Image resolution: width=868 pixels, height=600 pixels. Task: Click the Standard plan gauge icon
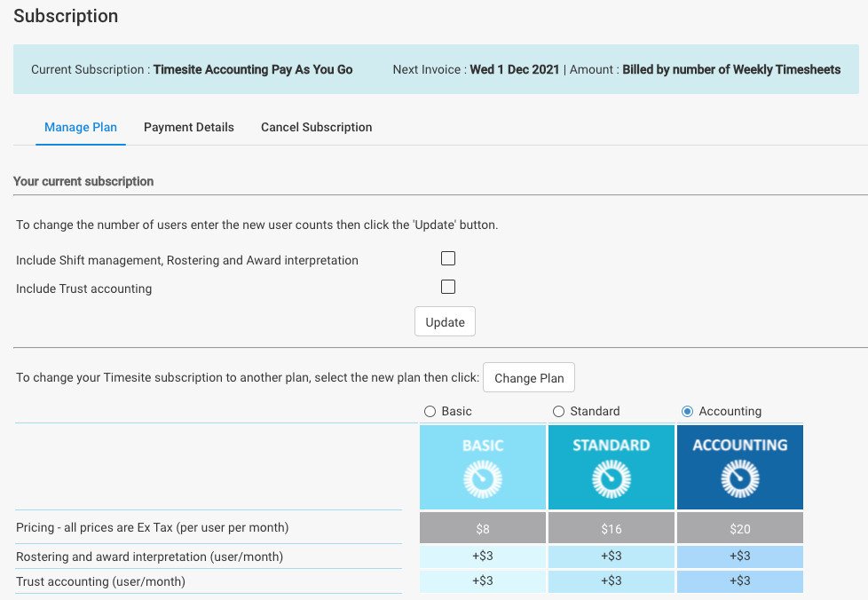click(x=612, y=478)
